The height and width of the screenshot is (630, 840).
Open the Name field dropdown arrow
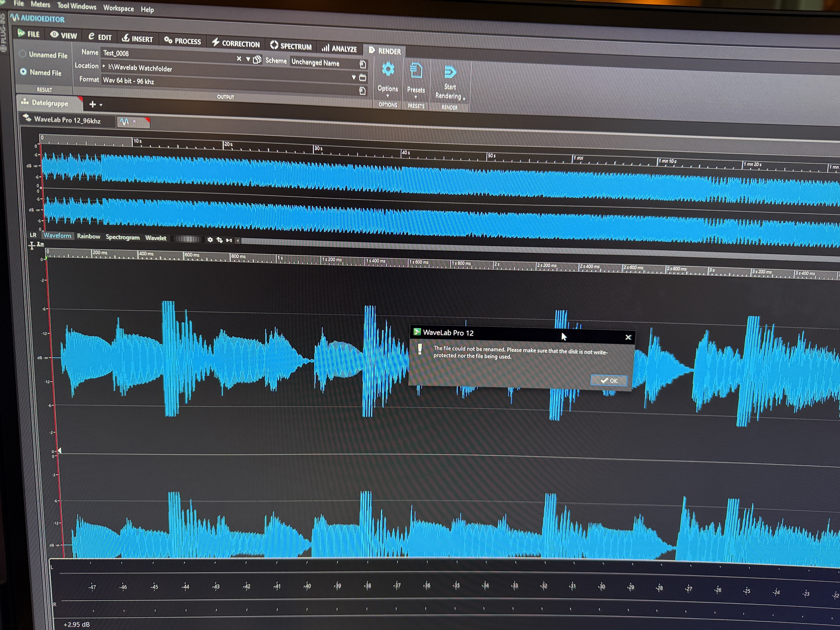click(248, 59)
